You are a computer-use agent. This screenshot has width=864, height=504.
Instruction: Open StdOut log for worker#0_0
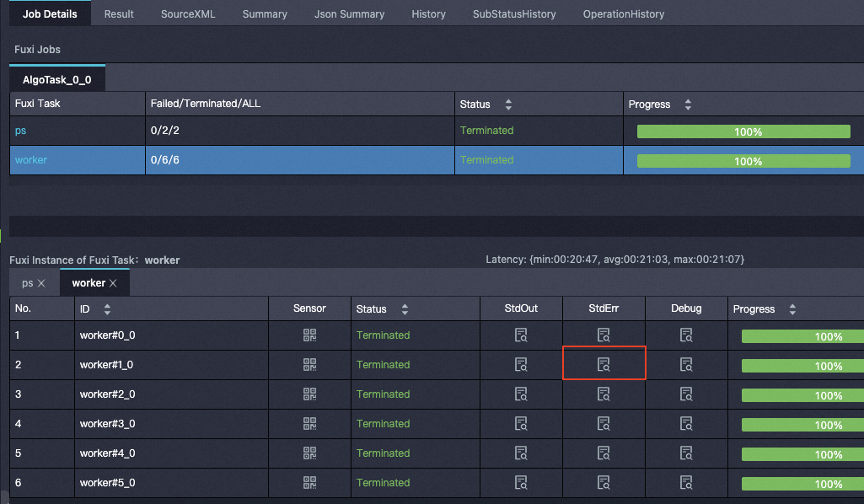(521, 335)
